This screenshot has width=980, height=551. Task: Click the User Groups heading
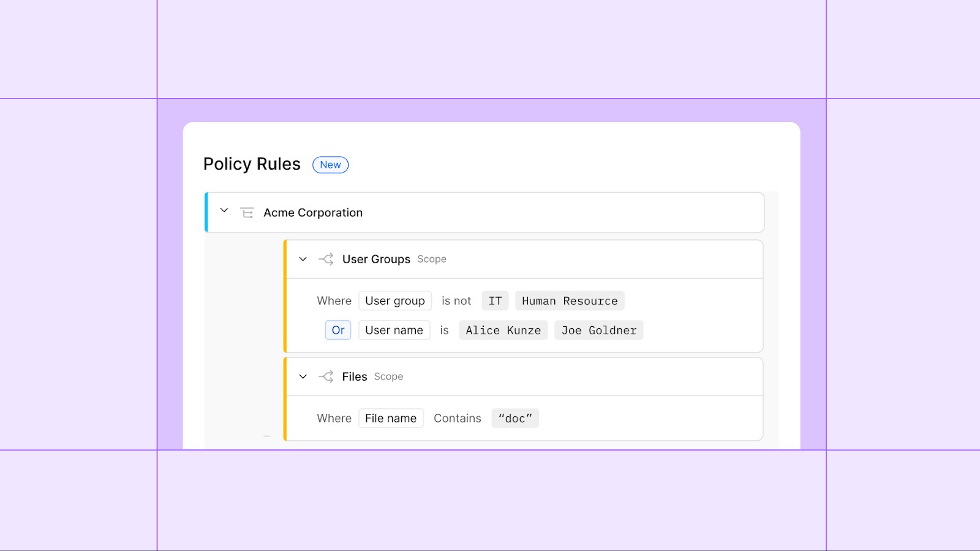coord(376,259)
